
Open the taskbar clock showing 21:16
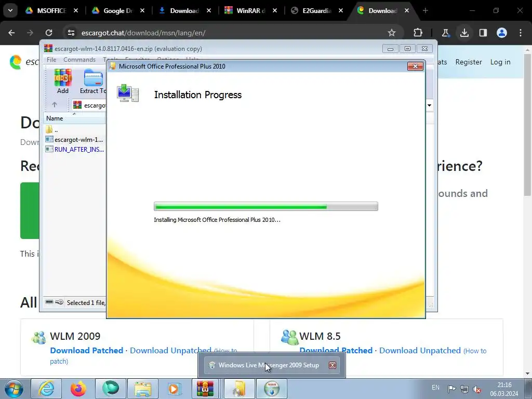(504, 389)
